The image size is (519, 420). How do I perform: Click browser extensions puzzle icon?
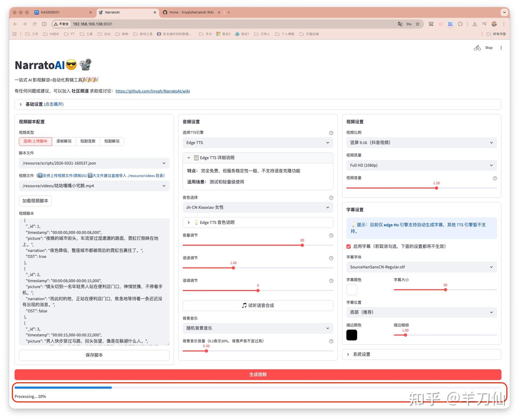(460, 24)
